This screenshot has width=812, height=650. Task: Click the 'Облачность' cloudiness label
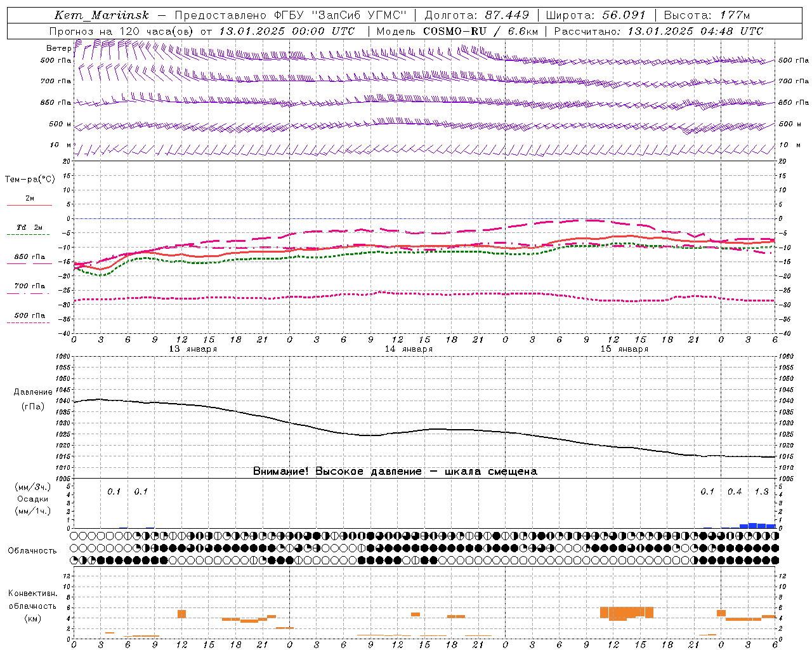tap(32, 551)
